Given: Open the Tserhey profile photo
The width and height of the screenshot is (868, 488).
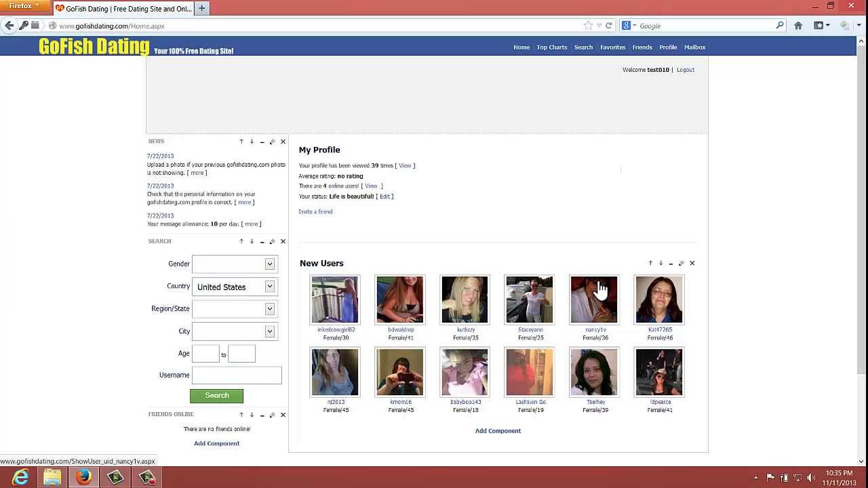Looking at the screenshot, I should point(594,372).
